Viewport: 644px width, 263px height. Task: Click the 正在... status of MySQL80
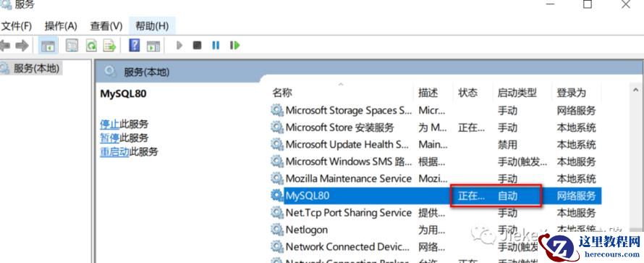click(472, 196)
